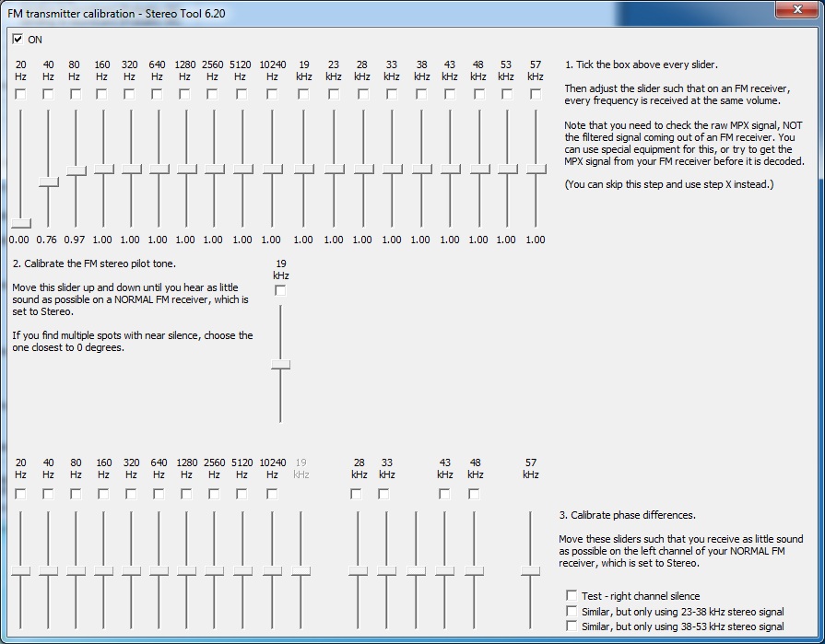This screenshot has height=644, width=825.
Task: Enable 38-53 kHz stereo signal option
Action: (572, 626)
